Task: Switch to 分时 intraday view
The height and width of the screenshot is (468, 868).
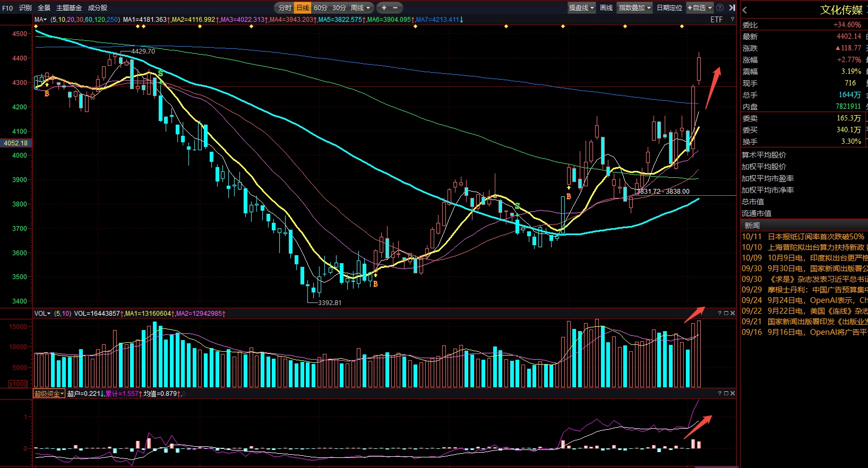Action: coord(285,8)
